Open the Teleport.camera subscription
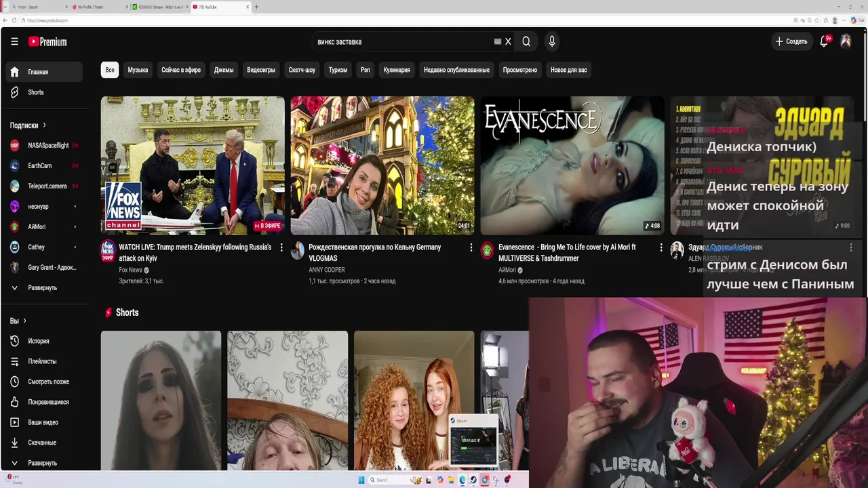The image size is (868, 488). [x=44, y=186]
